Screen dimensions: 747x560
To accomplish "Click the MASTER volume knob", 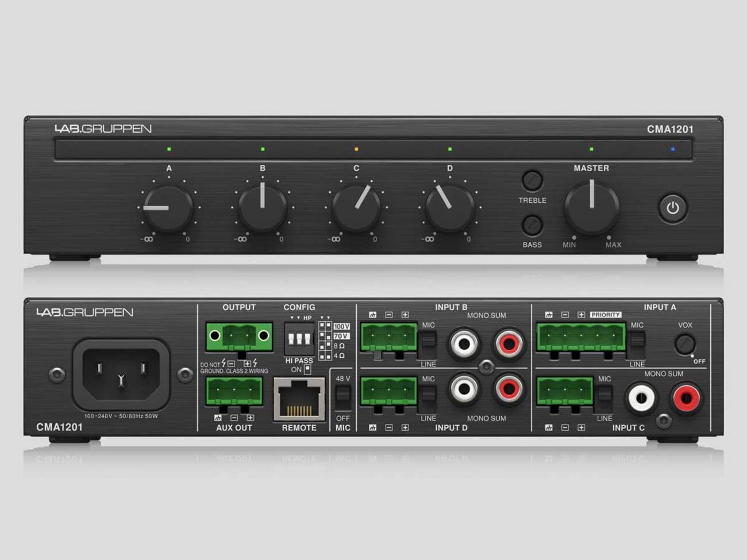I will (592, 207).
